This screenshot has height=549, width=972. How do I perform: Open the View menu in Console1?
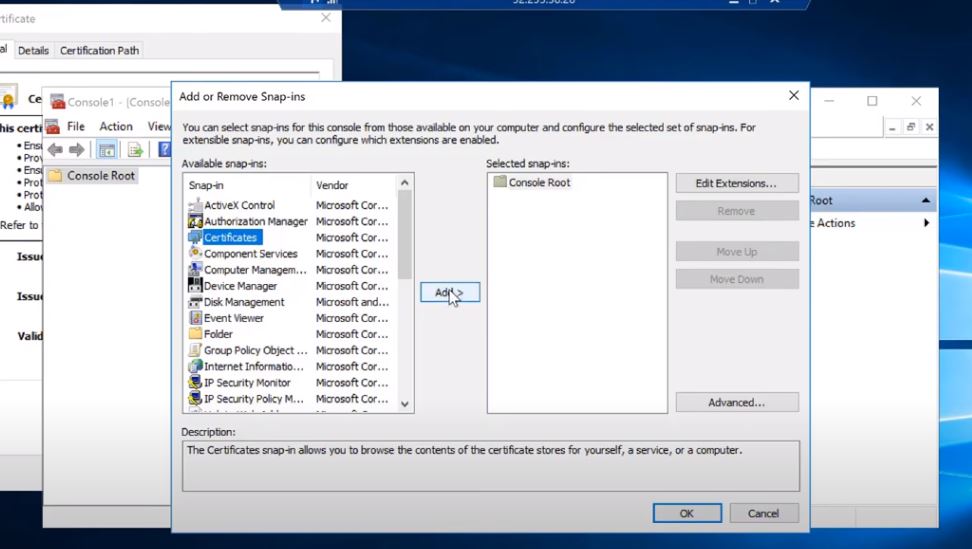pyautogui.click(x=159, y=126)
